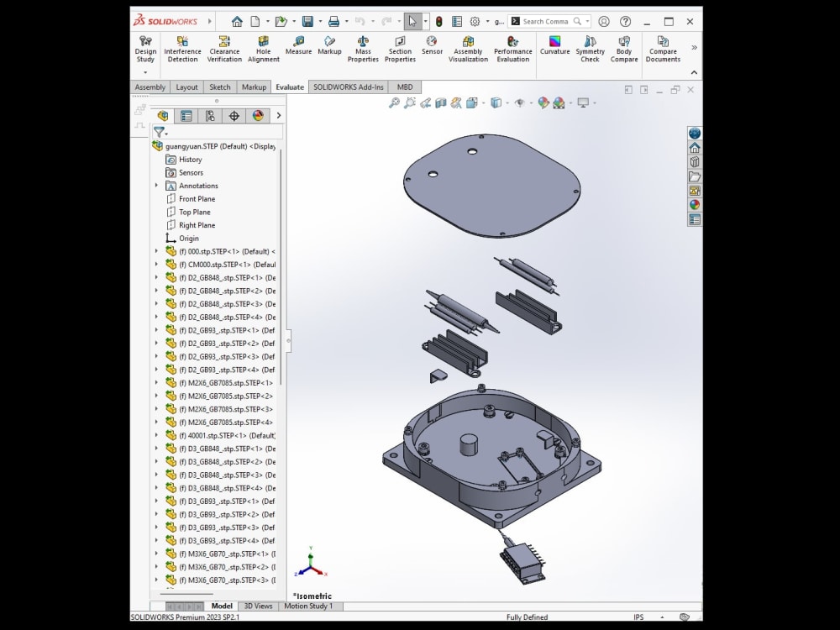Open the MBD tab

point(405,87)
